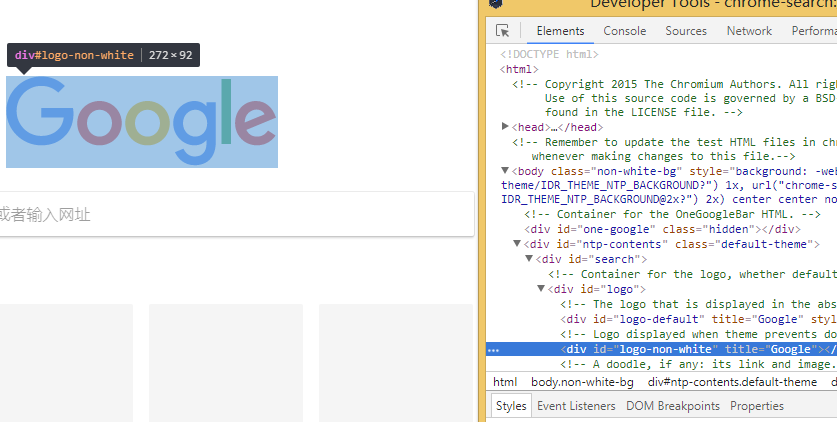The height and width of the screenshot is (422, 837).
Task: Open the DOM Breakpoints pane
Action: 673,406
